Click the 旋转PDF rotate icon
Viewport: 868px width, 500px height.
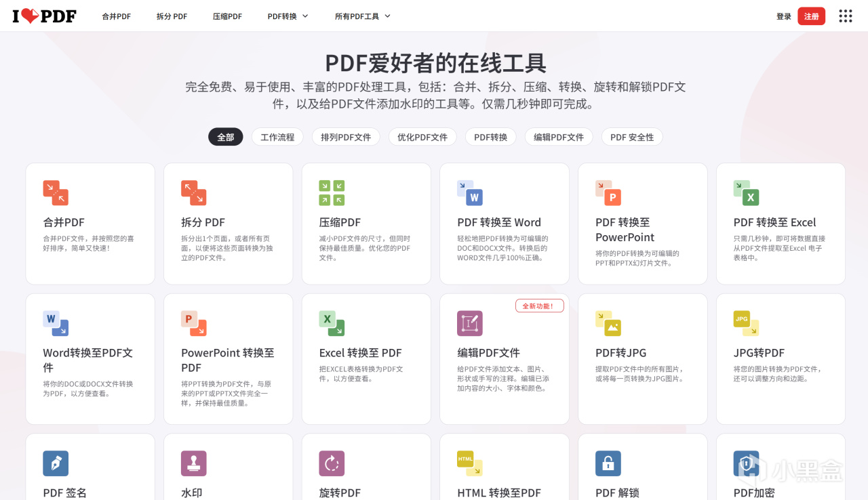(x=332, y=463)
